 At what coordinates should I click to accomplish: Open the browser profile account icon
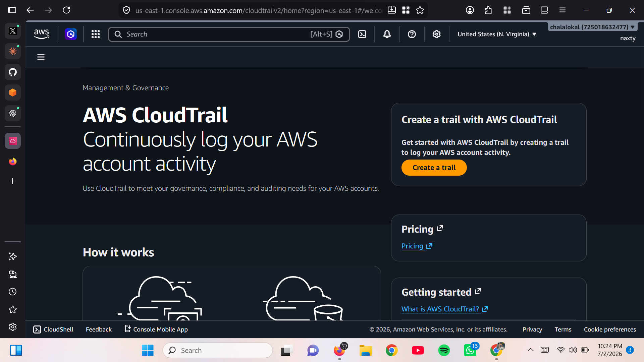coord(470,10)
